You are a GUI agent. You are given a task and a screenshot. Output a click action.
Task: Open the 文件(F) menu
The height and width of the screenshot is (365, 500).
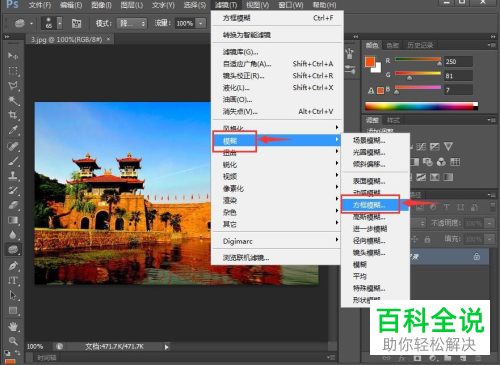(x=40, y=5)
